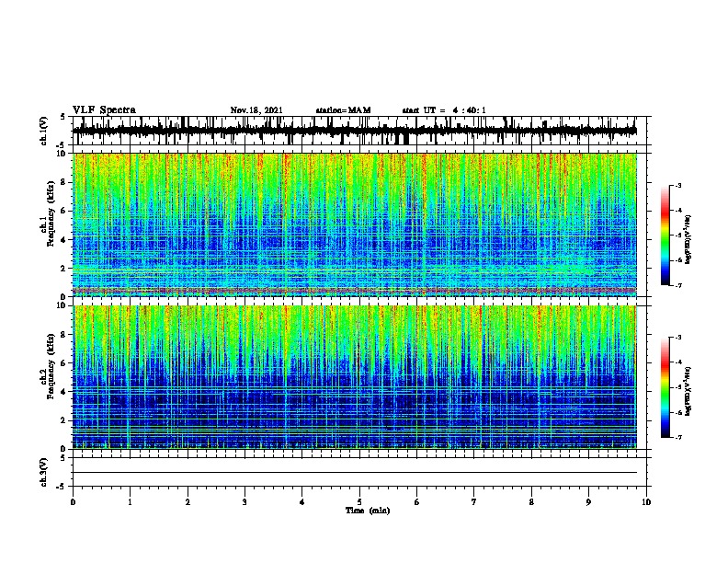Screen dimensions: 728x563
Task: Click the "-7" tick on ch.1 colorbar
Action: [x=677, y=285]
